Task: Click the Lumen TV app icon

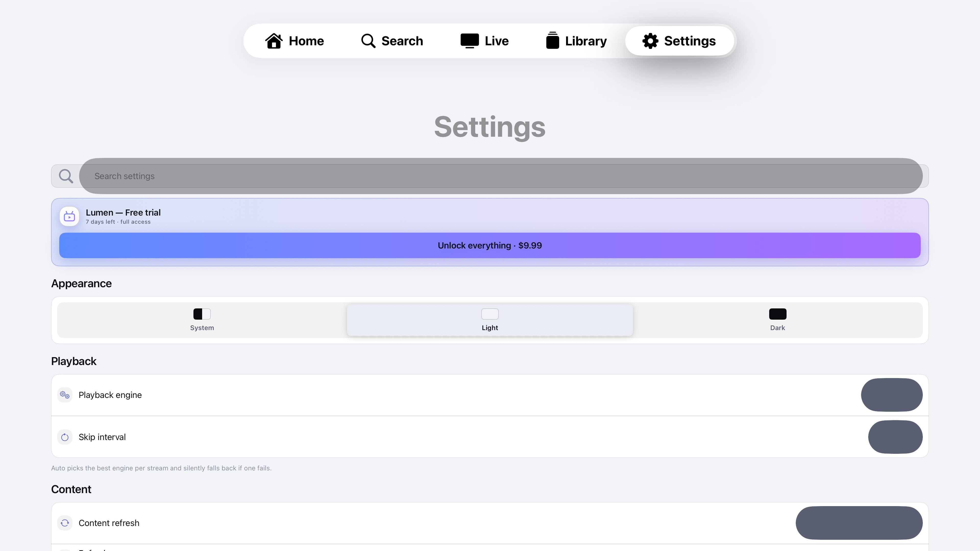Action: tap(69, 216)
